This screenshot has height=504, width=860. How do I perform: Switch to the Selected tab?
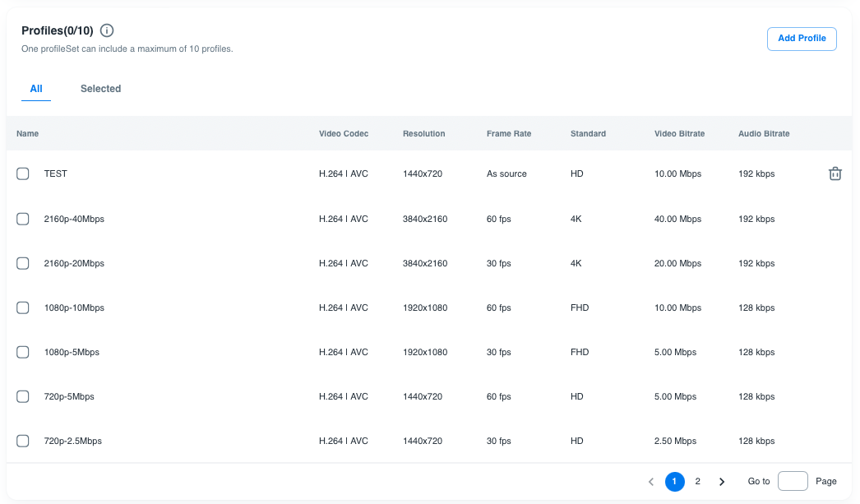(x=100, y=89)
